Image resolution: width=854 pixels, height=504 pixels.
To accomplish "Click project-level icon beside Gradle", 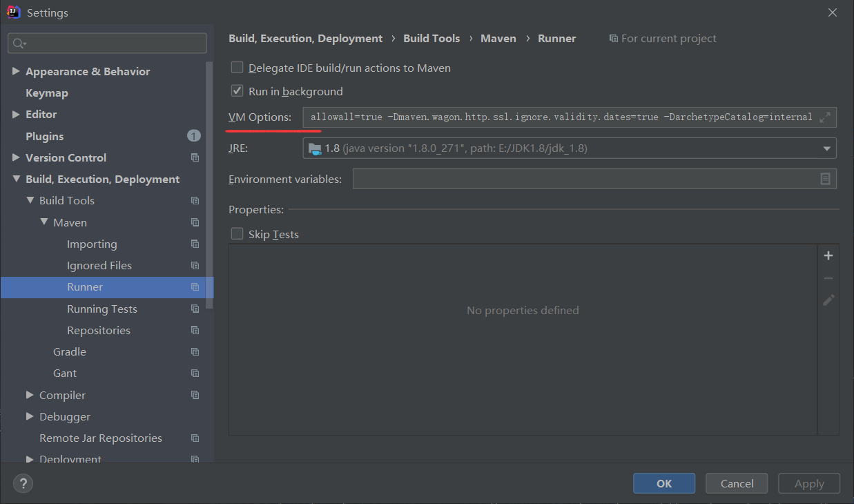I will coord(195,352).
